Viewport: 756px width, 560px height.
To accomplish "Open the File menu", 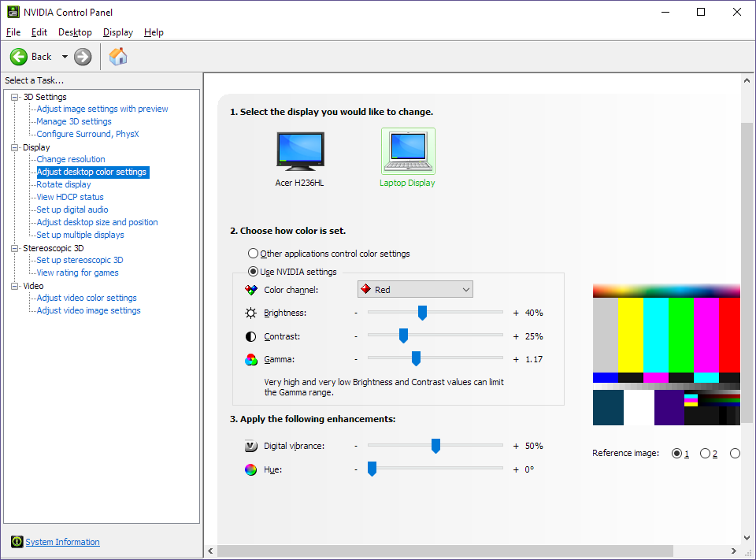I will point(13,32).
